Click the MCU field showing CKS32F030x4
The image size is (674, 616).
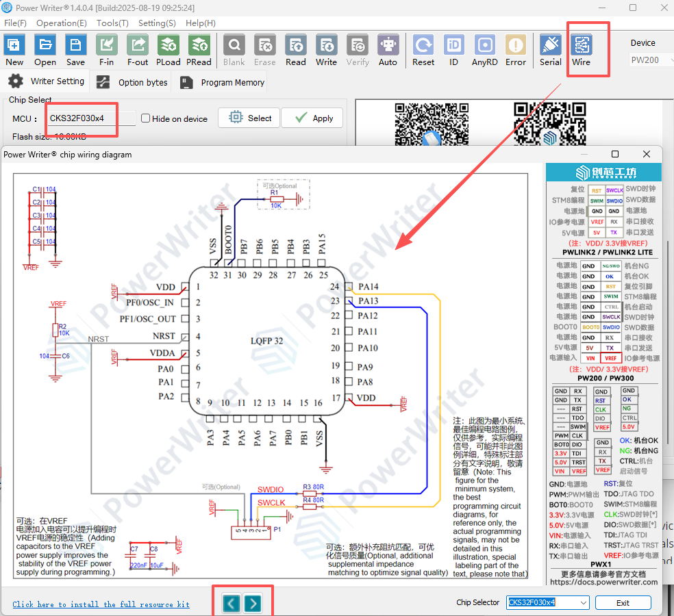coord(91,118)
